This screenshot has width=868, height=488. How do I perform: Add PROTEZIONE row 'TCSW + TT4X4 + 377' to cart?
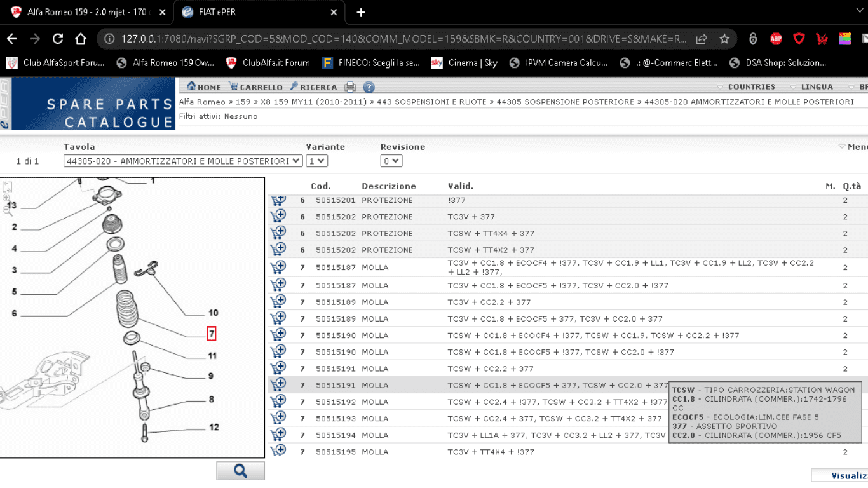click(x=278, y=233)
